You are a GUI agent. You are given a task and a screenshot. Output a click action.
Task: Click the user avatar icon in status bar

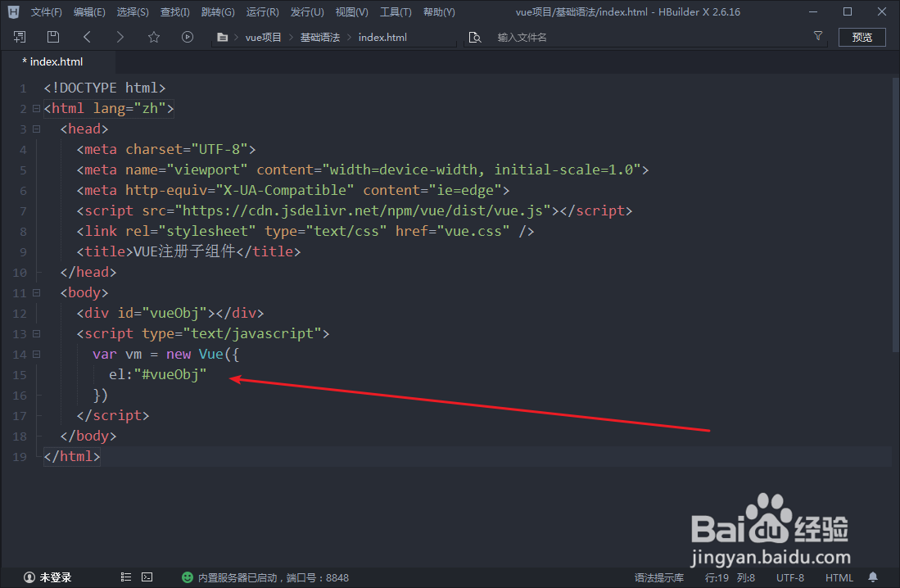pos(29,577)
